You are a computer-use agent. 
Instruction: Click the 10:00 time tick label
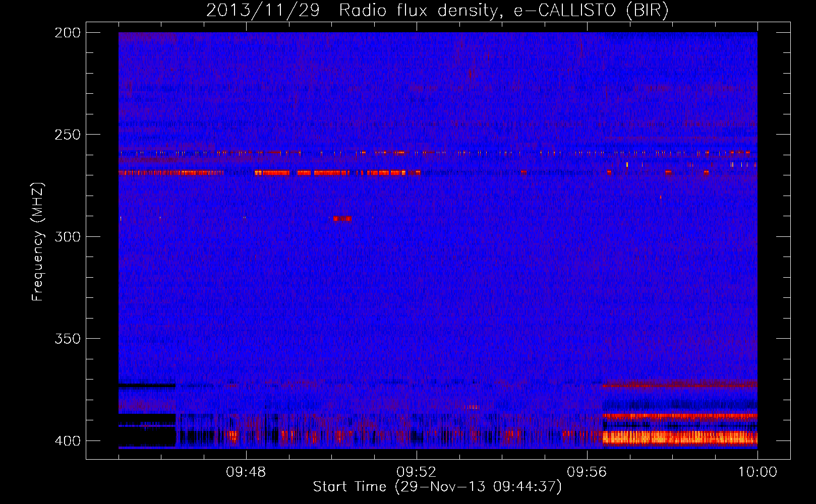pos(757,472)
